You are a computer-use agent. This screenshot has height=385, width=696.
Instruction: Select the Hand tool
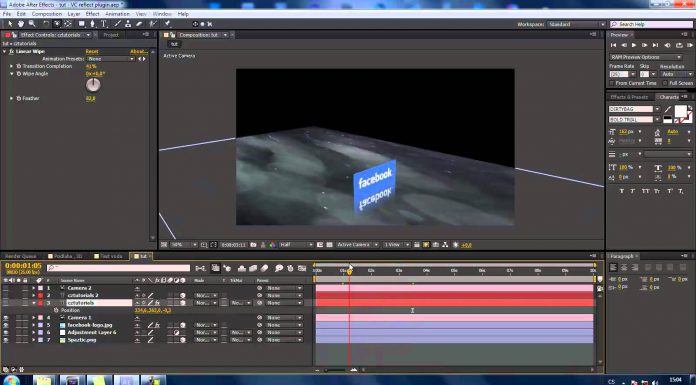21,24
